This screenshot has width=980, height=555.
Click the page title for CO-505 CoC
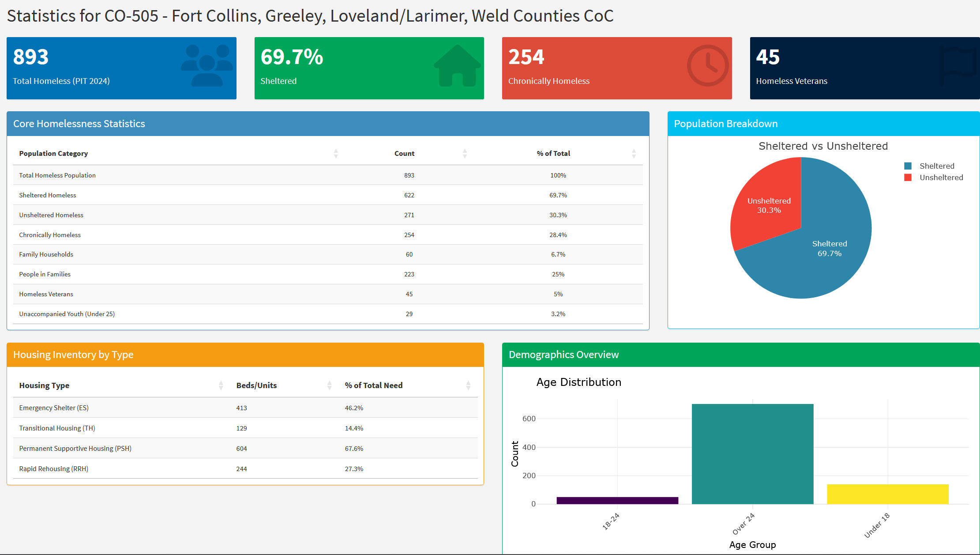310,16
